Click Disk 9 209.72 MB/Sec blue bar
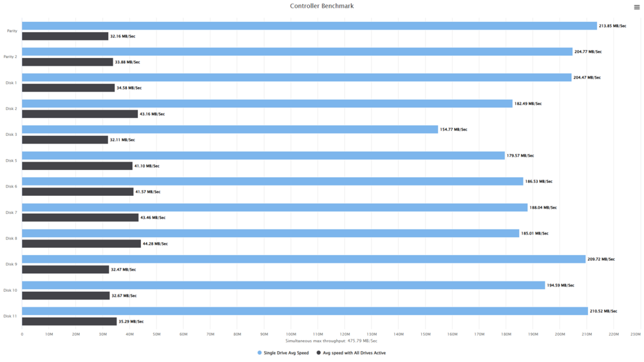Screen dimensions: 644x362 (304, 260)
